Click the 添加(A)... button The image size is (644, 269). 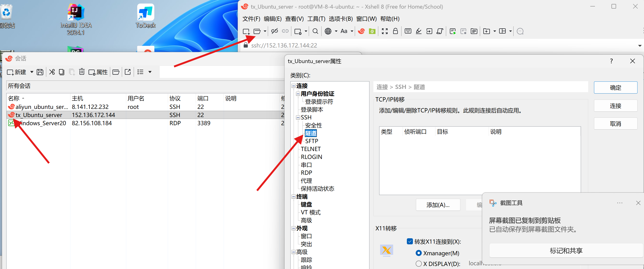[438, 205]
